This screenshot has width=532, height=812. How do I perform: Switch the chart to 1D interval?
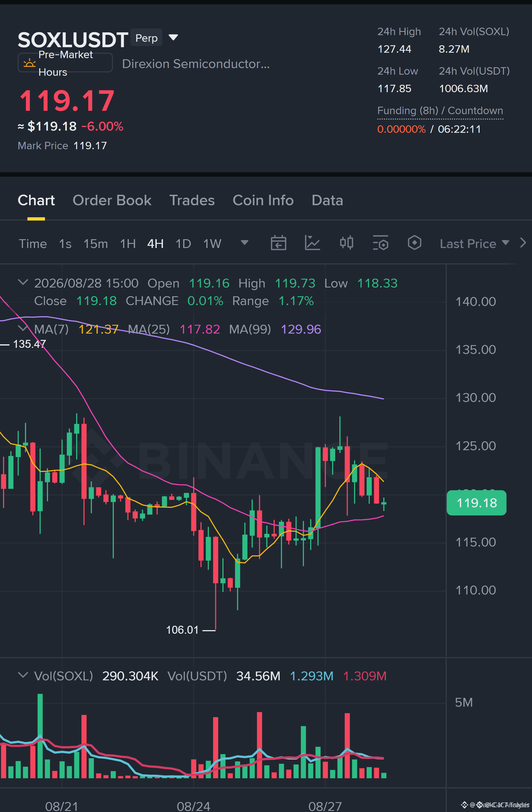(183, 244)
